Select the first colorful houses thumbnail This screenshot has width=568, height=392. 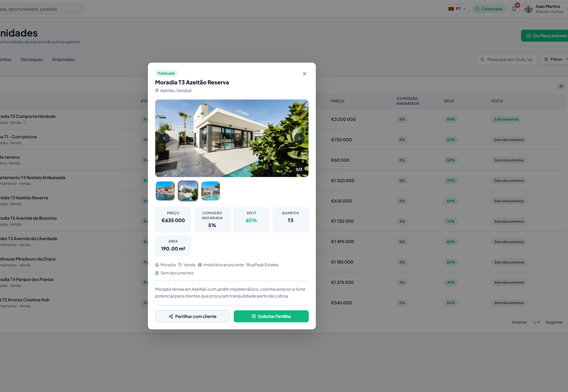click(165, 191)
